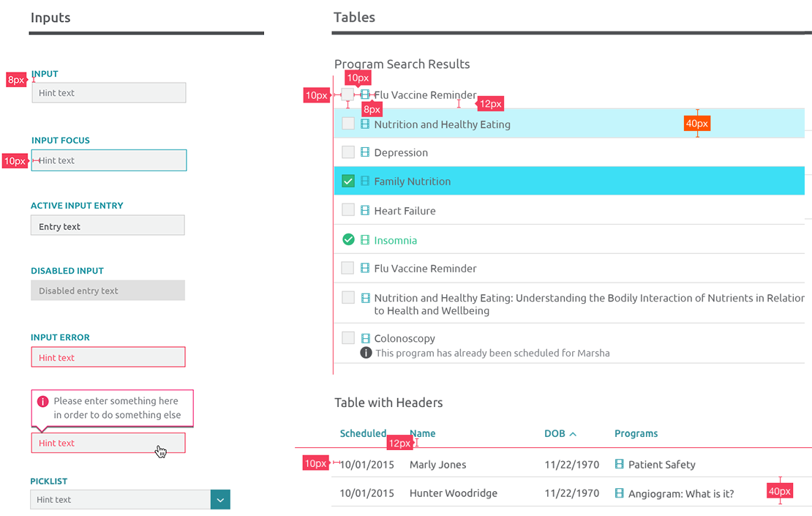Check the Nutrition and Healthy Eating checkbox

348,124
